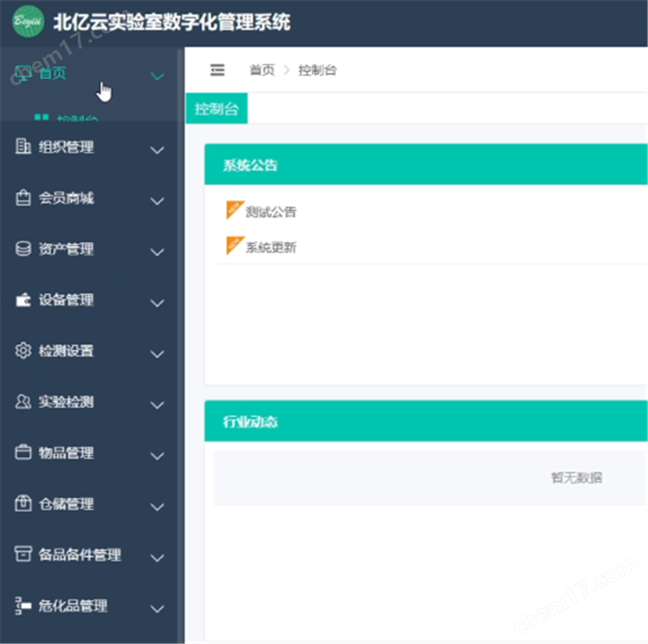This screenshot has width=648, height=644.
Task: Expand the 备品备件管理 chevron
Action: (157, 557)
